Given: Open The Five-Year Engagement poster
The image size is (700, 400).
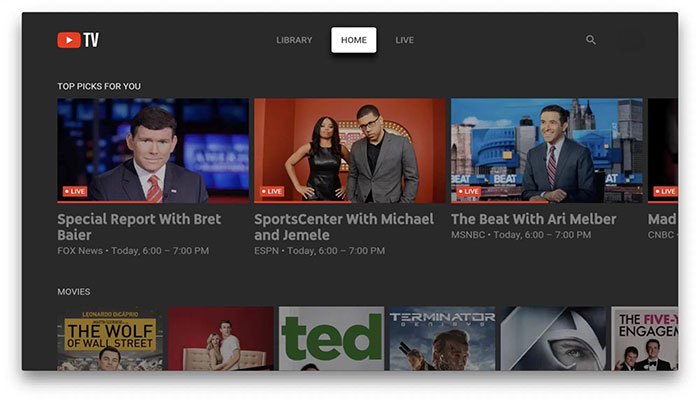Looking at the screenshot, I should point(644,338).
